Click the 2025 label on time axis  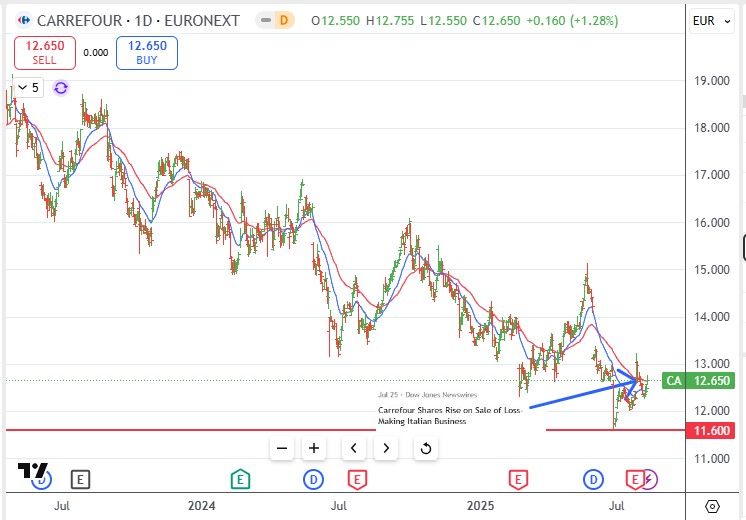tap(481, 506)
